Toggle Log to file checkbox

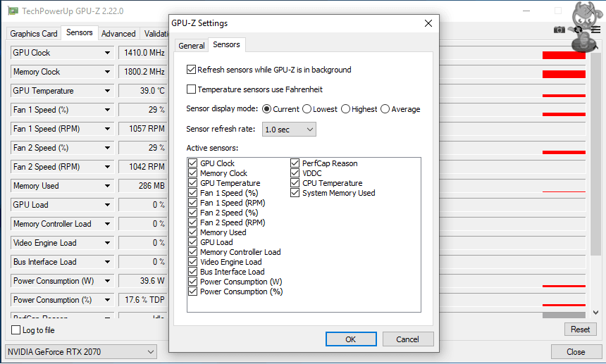point(16,330)
